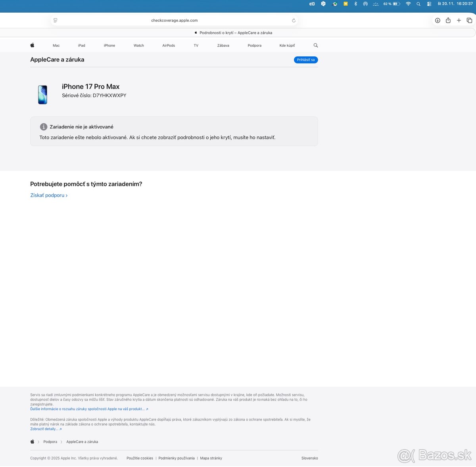Click the Share icon in Safari toolbar

tap(448, 21)
